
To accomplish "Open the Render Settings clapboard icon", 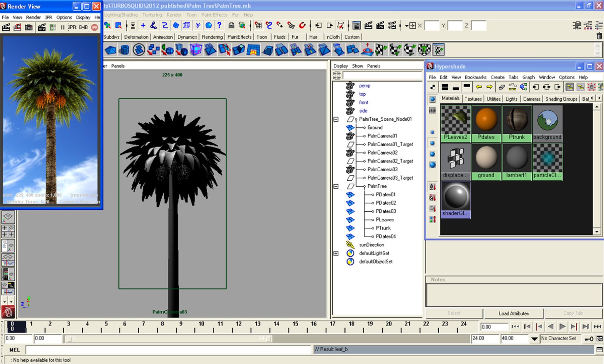I will (392, 25).
